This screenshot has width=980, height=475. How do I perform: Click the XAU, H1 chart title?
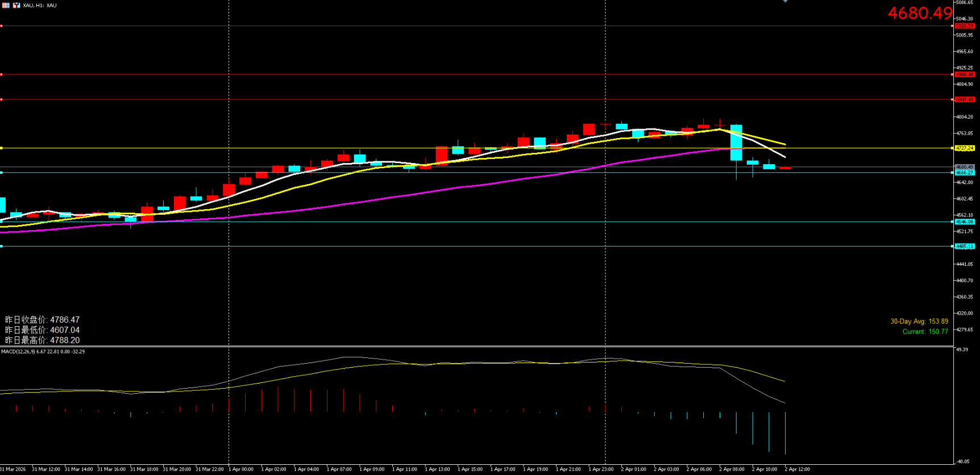point(40,5)
